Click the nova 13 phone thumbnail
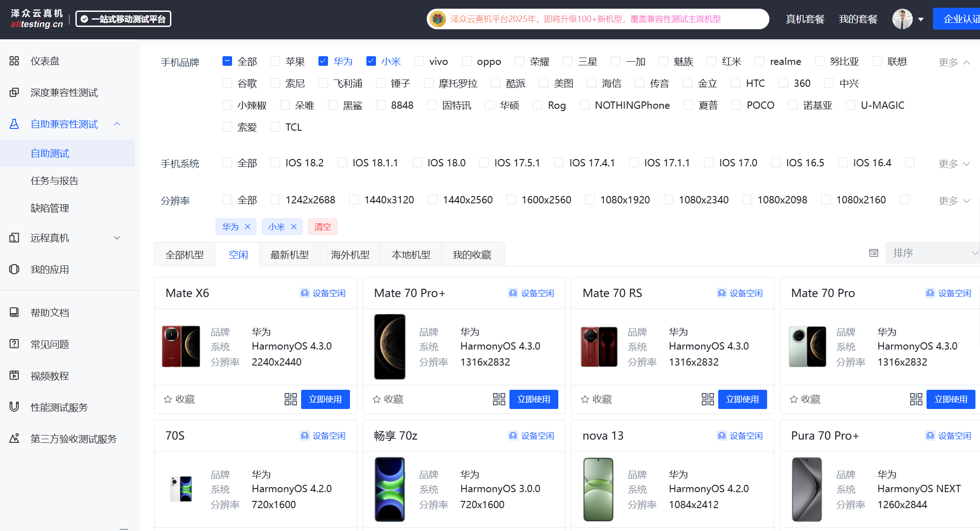Viewport: 980px width, 531px height. coord(599,489)
